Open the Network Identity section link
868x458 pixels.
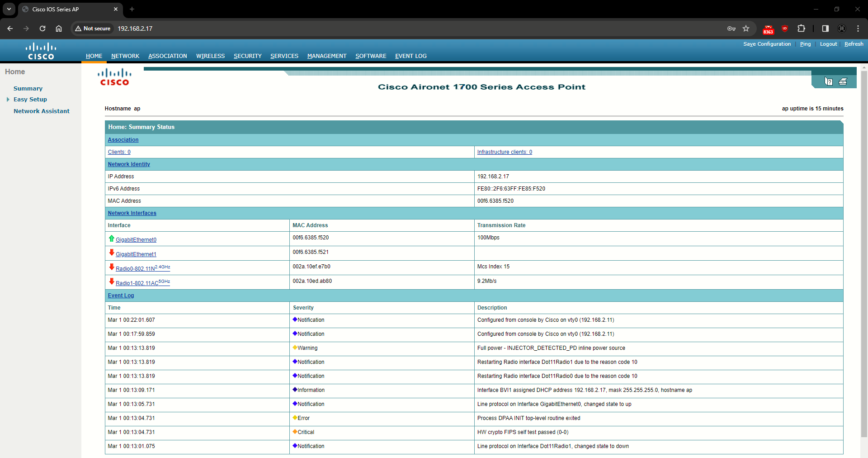(x=129, y=164)
